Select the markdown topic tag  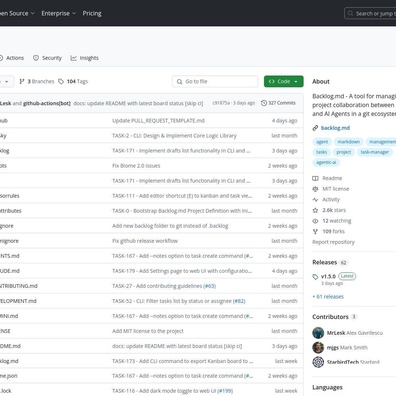pos(349,142)
